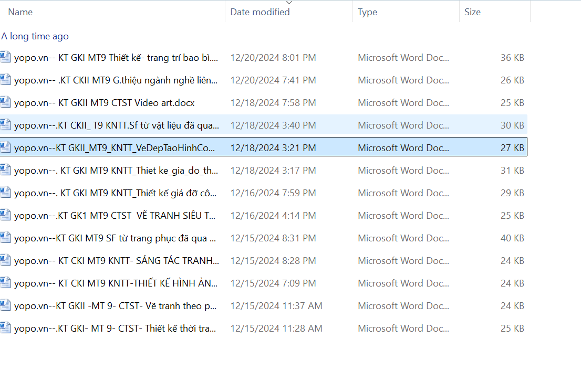Select file 'KT GKI MT9 KNTT_Thiết kế giá đỡ cô...'
The image size is (581, 392).
[x=117, y=193]
